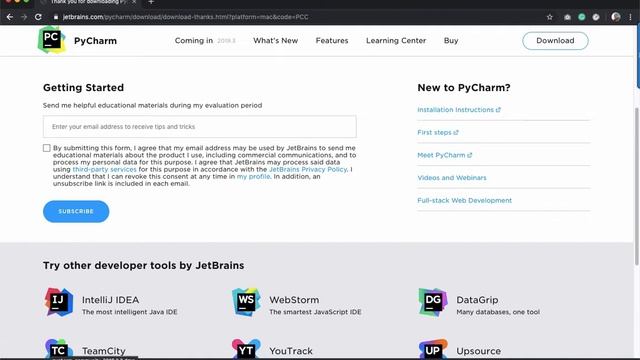Screen dimensions: 640x360
Task: Click the external link icon beside Installation Instructions
Action: [498, 110]
